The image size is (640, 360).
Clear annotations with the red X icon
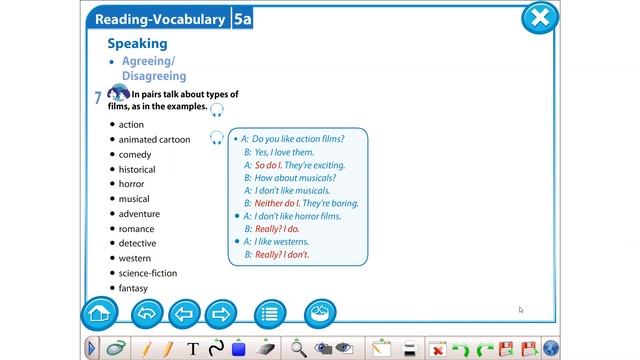[x=437, y=349]
